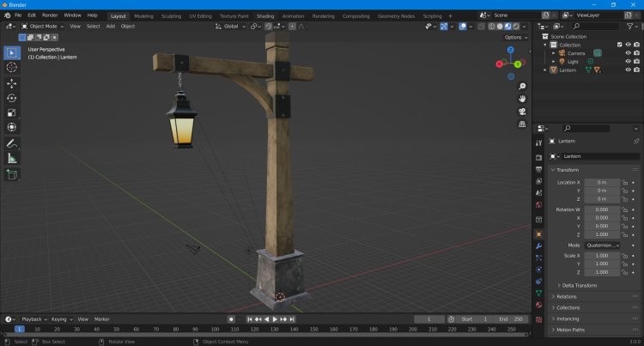Click the hand icon to pan the view
644x346 pixels.
point(522,99)
